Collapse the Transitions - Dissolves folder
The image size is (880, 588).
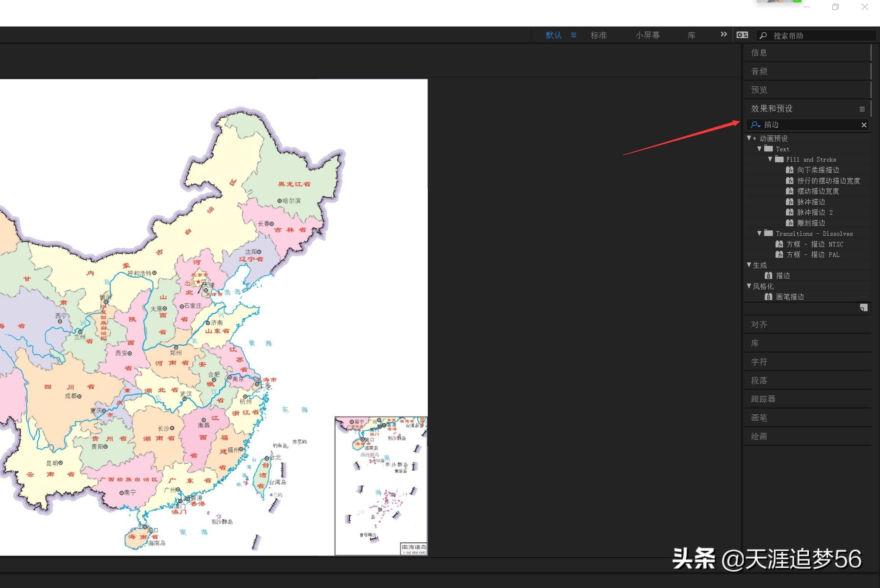(x=759, y=233)
